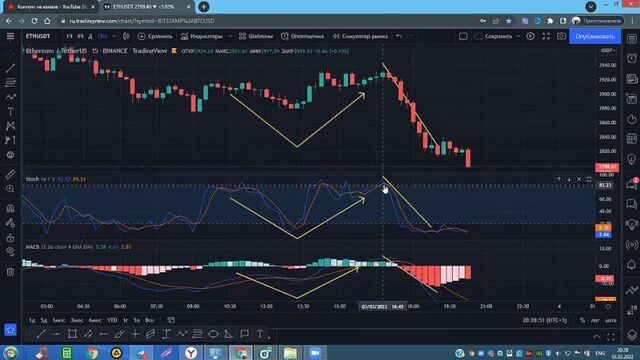Collapse the bottom panel with chevron arrow
This screenshot has width=640, height=360.
tap(596, 337)
